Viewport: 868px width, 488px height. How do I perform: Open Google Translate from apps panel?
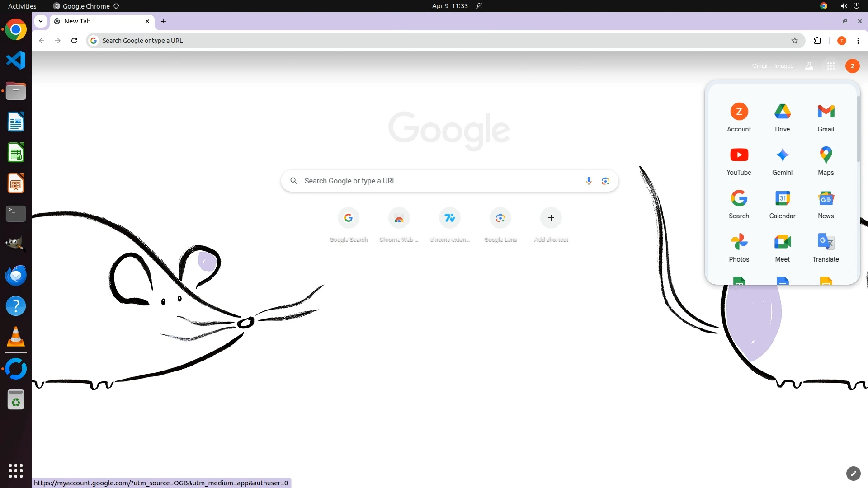click(x=826, y=247)
